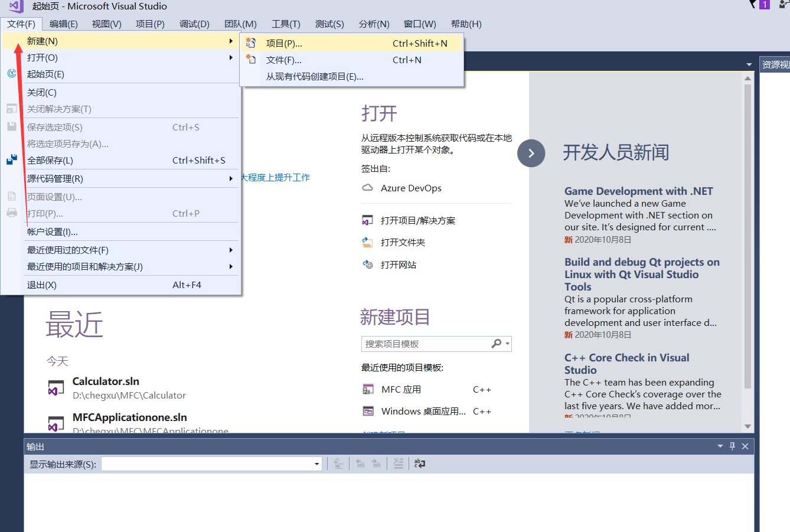Toggle word wrap in the Output panel
The height and width of the screenshot is (532, 790).
(420, 464)
